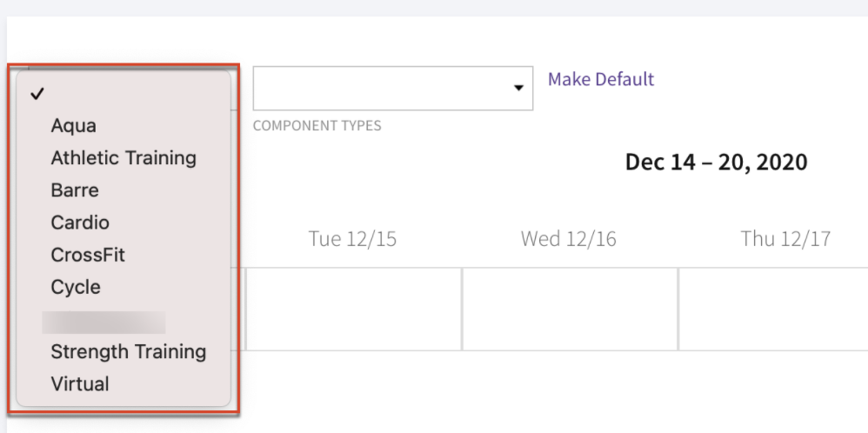868x433 pixels.
Task: Select the Thu 12/17 column header
Action: [785, 238]
